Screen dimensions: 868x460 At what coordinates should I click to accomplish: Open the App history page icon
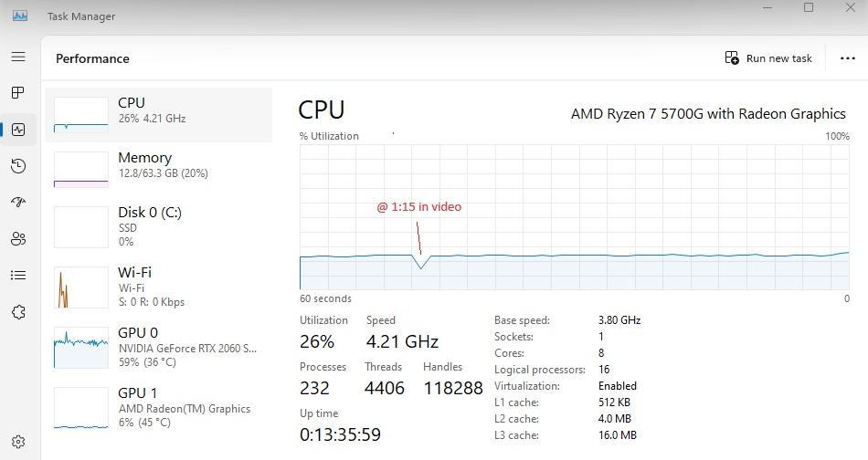click(18, 166)
